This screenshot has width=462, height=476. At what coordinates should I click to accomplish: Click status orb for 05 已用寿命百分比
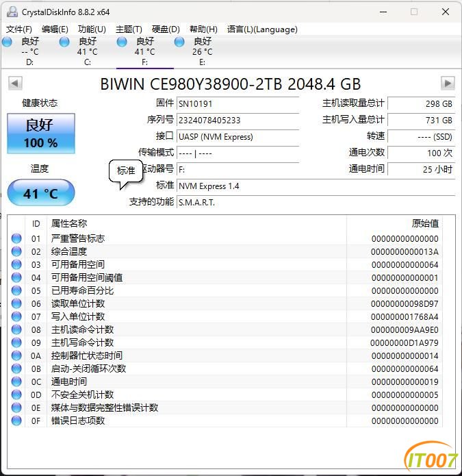(16, 290)
